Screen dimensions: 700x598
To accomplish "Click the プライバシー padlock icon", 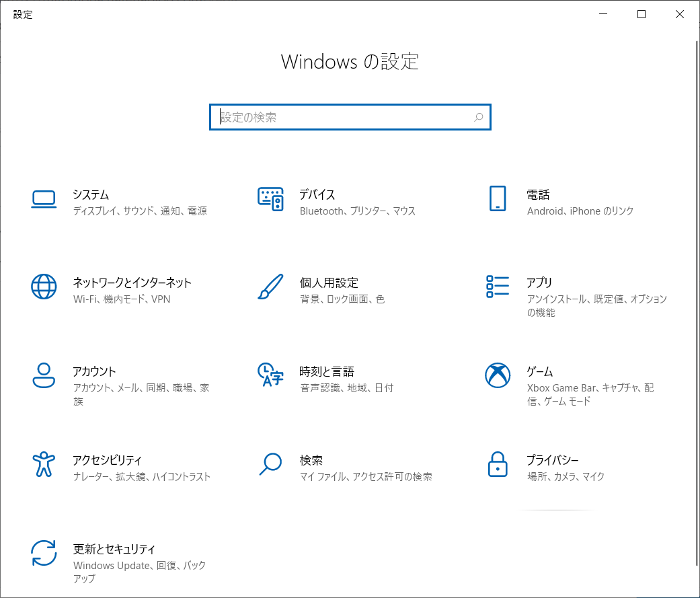I will pos(498,464).
